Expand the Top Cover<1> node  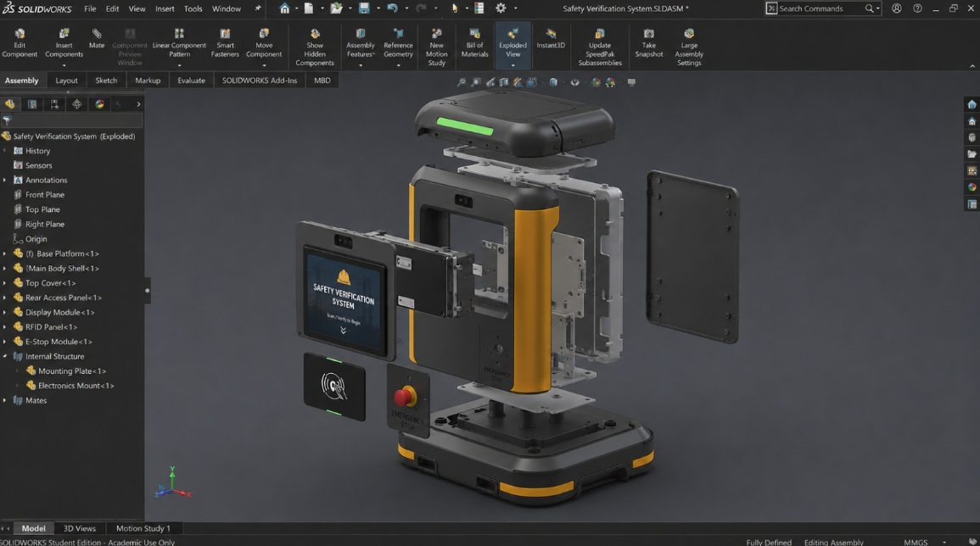pos(5,283)
